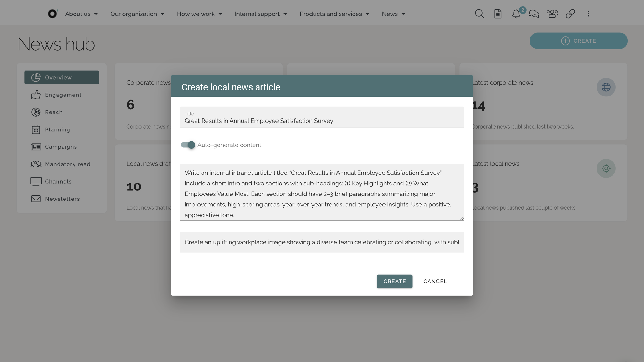Go to Reach section in the sidebar
This screenshot has width=644, height=362.
[62, 112]
